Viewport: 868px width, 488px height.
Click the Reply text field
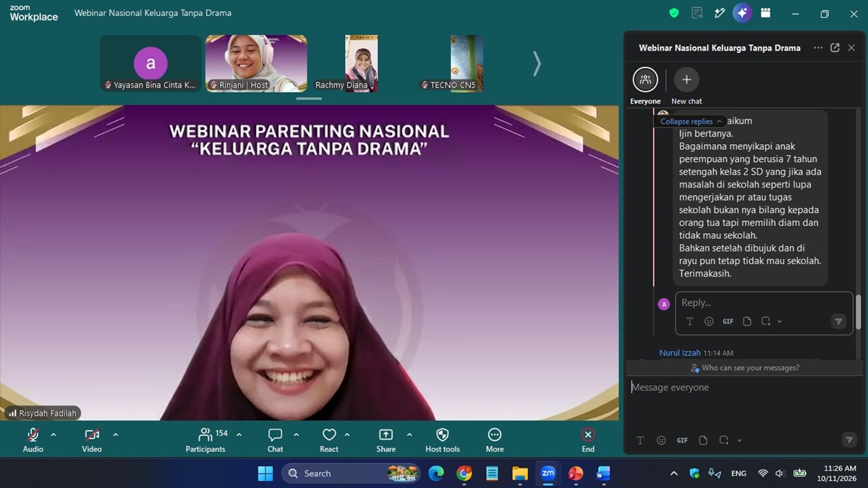(x=763, y=303)
